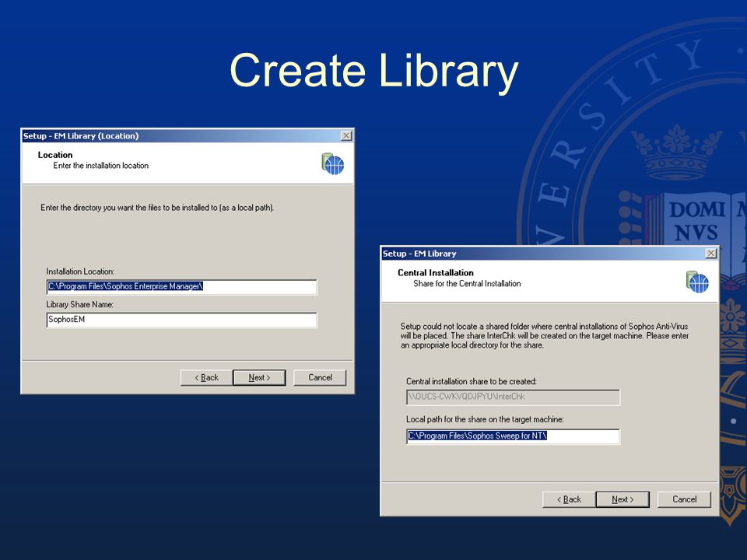Click 'Enter the installation location' subtitle text

101,166
